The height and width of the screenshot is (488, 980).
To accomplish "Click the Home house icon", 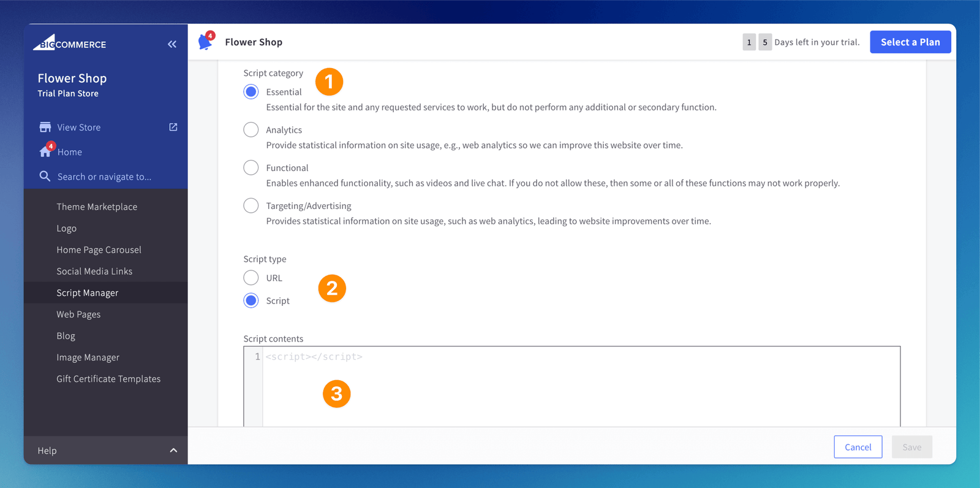I will (45, 151).
